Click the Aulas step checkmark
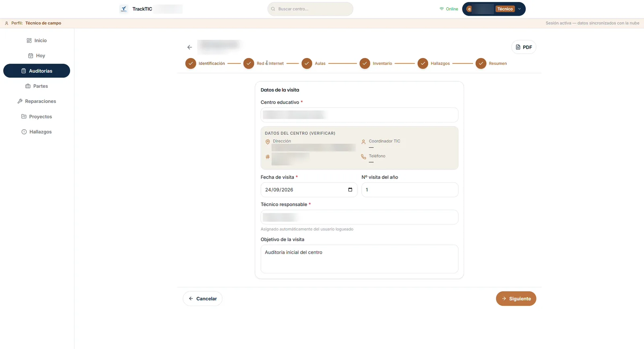 click(x=307, y=64)
